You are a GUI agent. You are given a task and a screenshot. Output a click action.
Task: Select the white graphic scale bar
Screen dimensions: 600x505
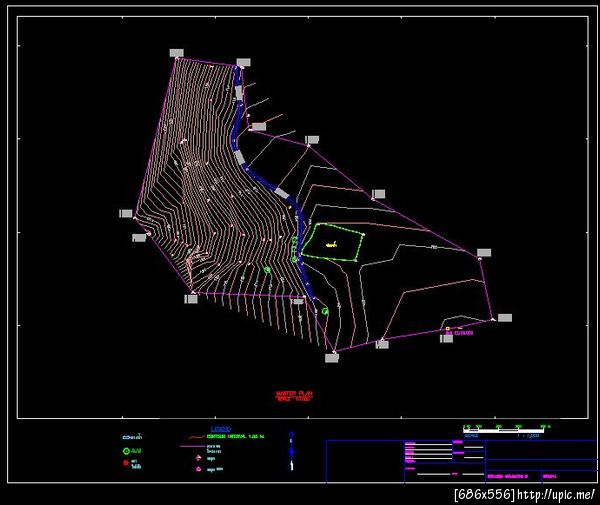503,431
